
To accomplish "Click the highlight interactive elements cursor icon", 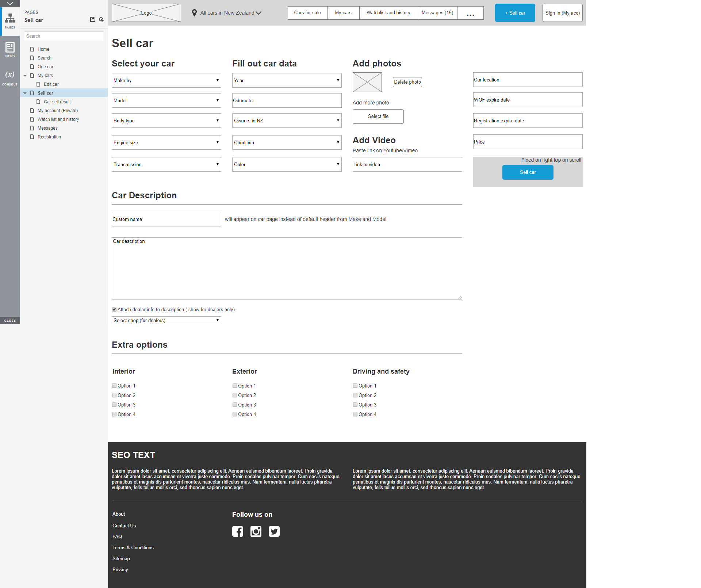I will (x=101, y=20).
